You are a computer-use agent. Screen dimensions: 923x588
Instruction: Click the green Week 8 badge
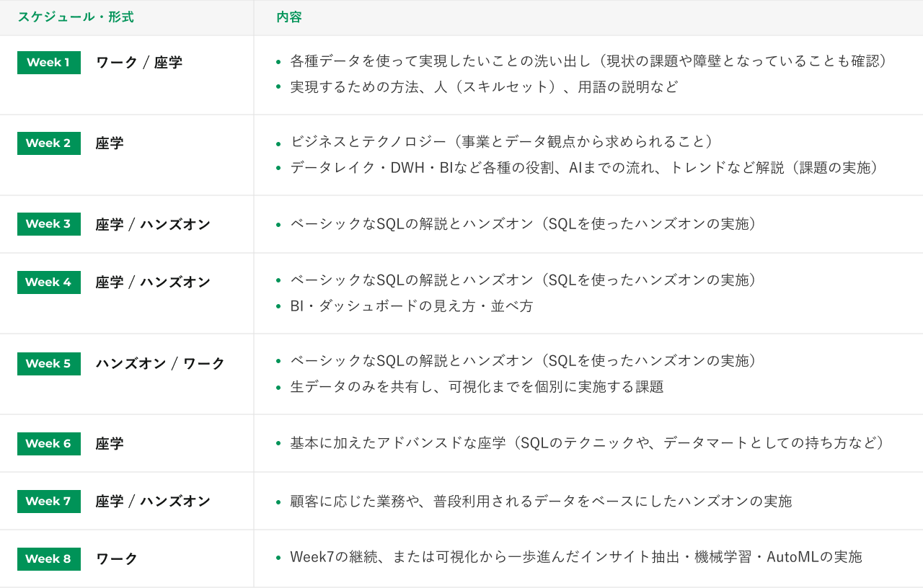[48, 559]
